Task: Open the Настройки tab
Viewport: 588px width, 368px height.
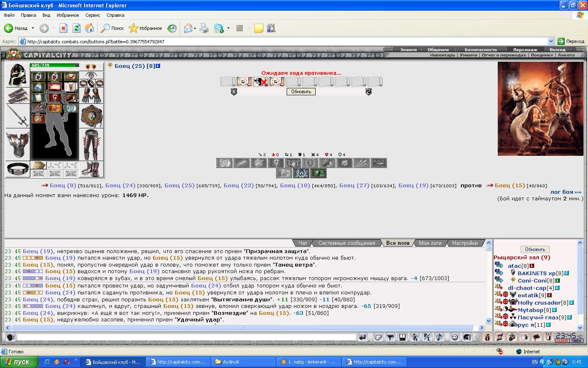Action: (x=465, y=243)
